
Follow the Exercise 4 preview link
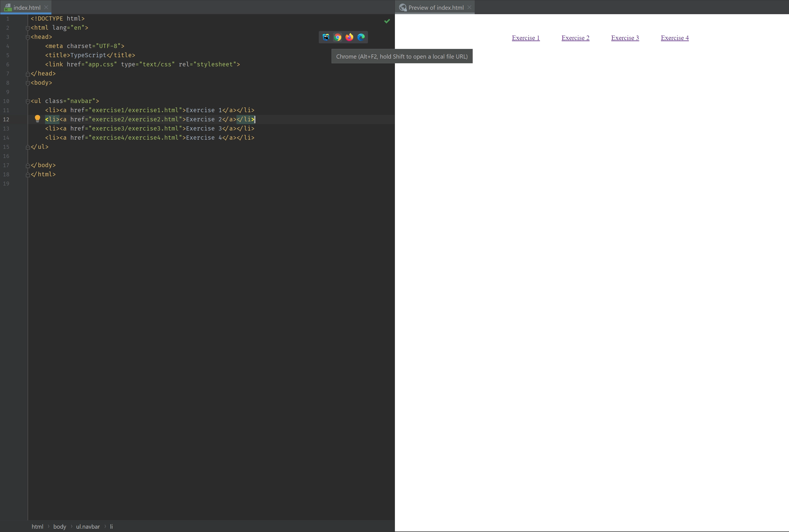coord(674,38)
